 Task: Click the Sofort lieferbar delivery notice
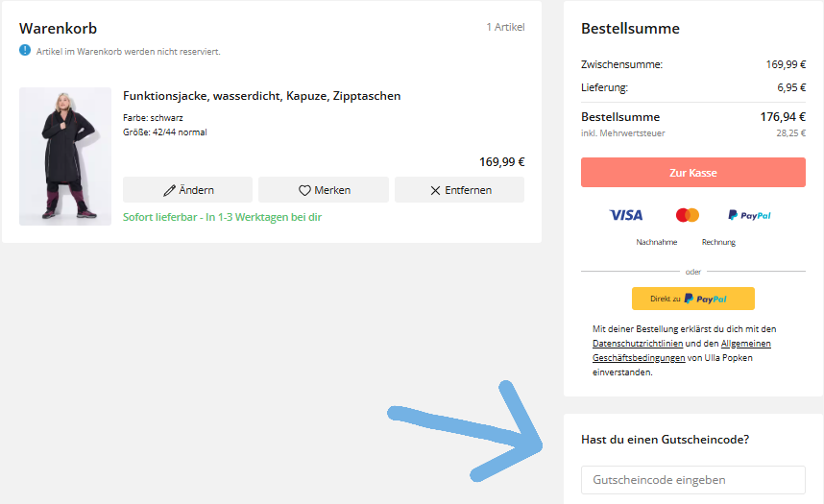coord(222,217)
